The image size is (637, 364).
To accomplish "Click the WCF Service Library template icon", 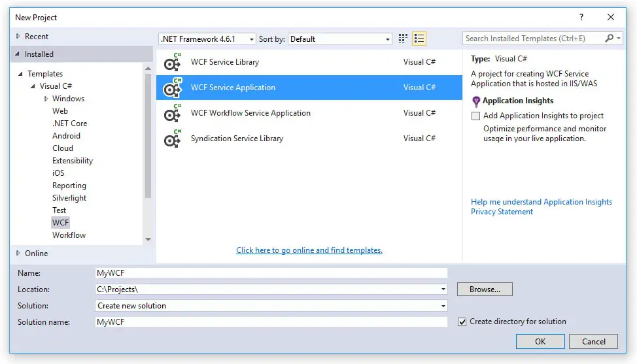I will pos(173,62).
